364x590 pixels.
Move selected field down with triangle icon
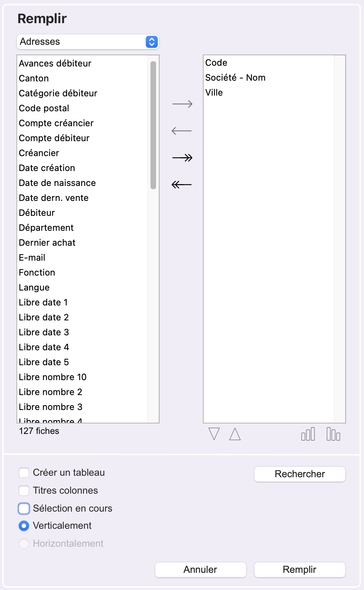point(214,434)
